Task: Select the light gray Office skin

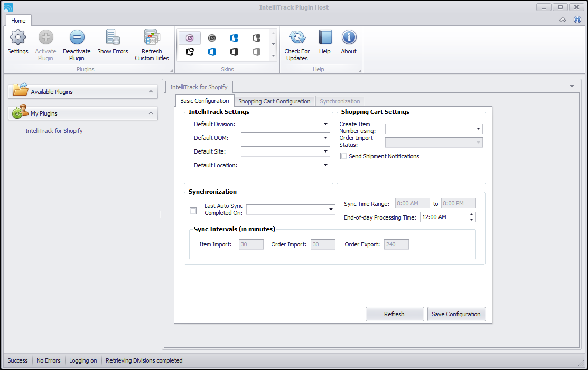Action: point(256,52)
